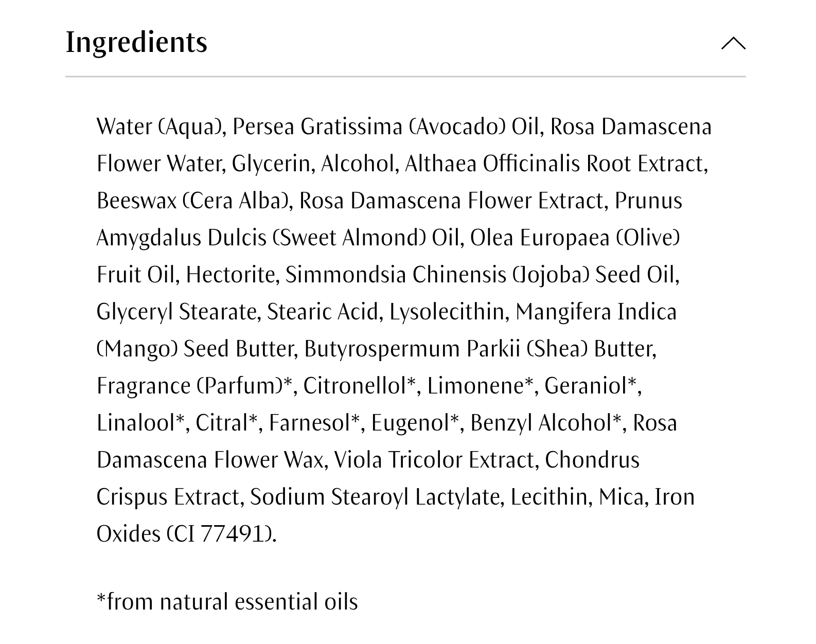This screenshot has width=816, height=644.
Task: Collapse the Ingredients section using the chevron
Action: click(733, 43)
